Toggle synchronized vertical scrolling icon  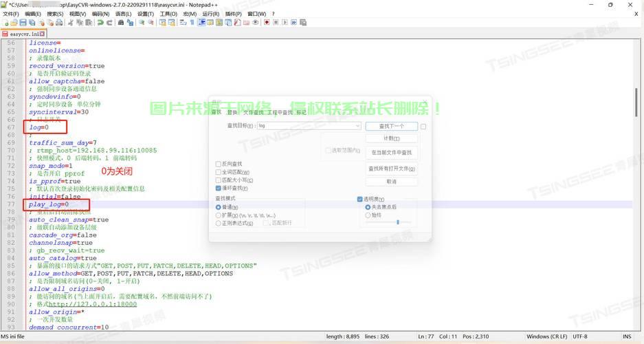click(163, 23)
